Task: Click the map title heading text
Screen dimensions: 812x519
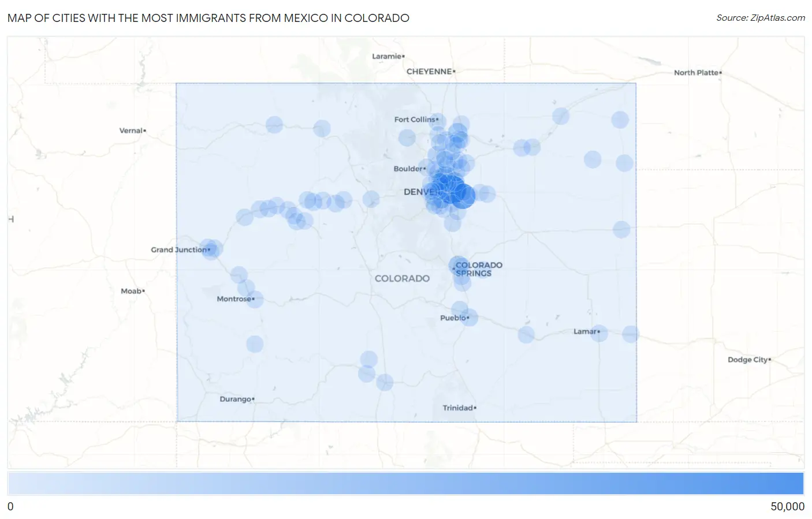Action: 208,18
